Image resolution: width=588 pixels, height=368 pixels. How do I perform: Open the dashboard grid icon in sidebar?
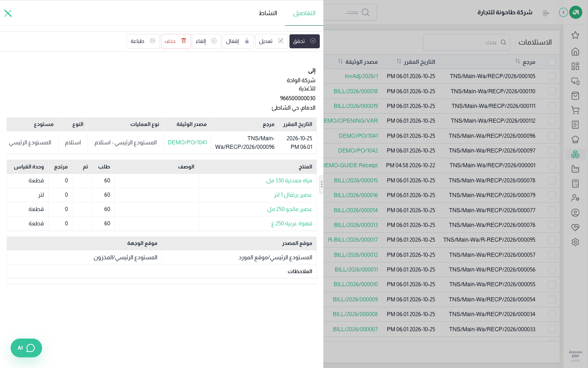coord(575,66)
